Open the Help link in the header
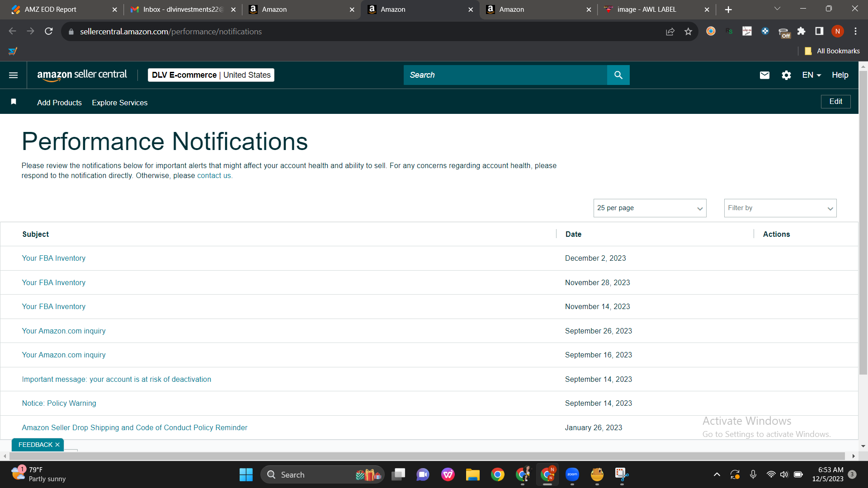Screen dimensions: 868x488 (x=840, y=75)
